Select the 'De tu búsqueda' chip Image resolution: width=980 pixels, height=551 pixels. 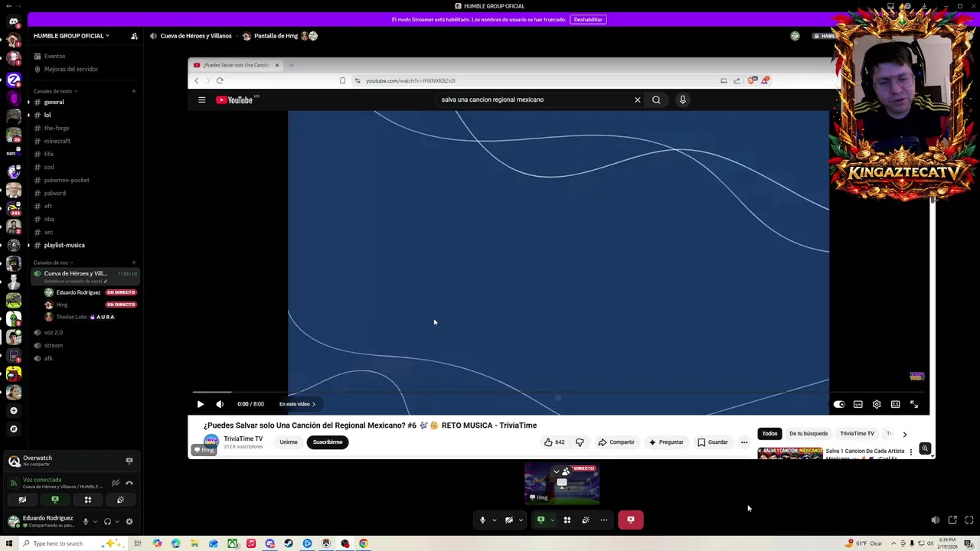(x=808, y=434)
